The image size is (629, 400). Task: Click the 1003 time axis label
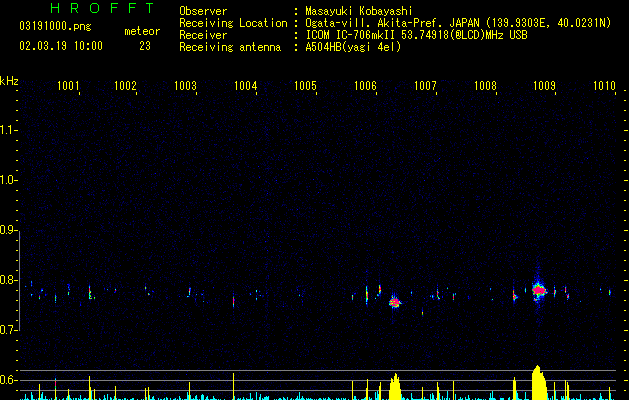pyautogui.click(x=185, y=86)
